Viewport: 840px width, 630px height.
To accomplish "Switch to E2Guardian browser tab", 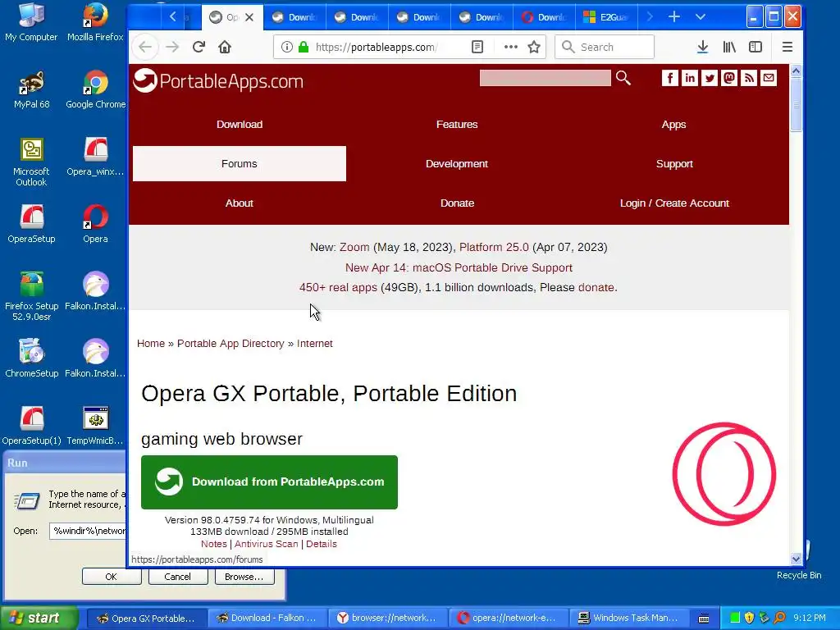I will pyautogui.click(x=606, y=17).
